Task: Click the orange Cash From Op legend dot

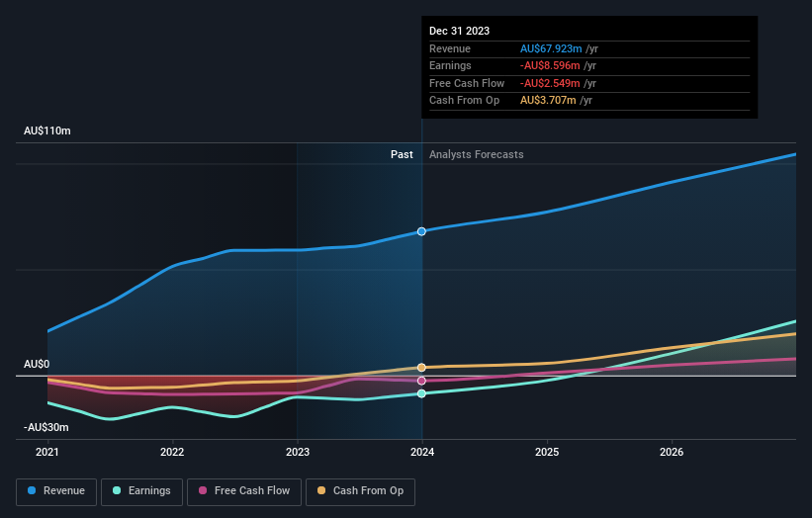Action: point(321,490)
